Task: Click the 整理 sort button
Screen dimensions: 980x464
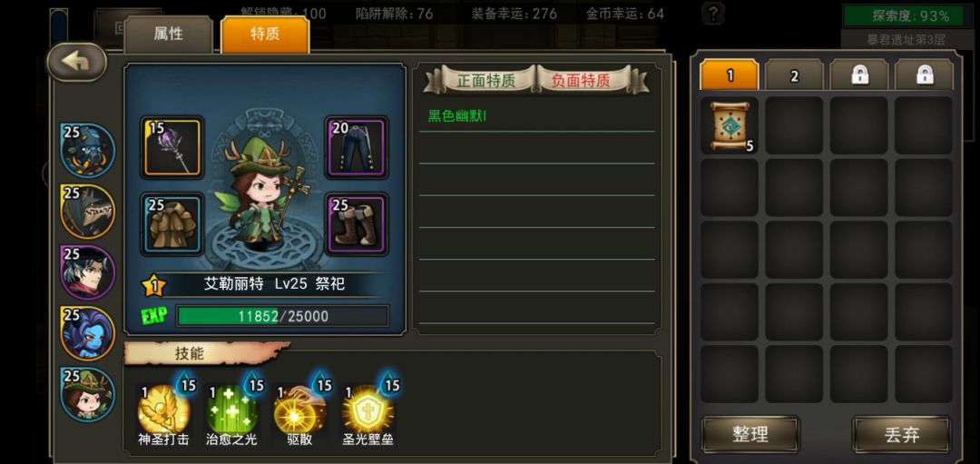Action: (x=750, y=435)
